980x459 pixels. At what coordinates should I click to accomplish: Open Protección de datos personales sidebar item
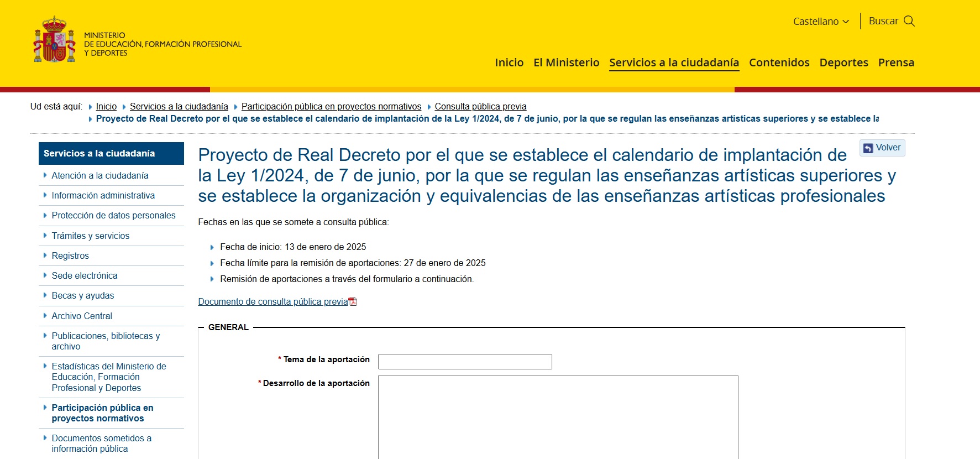pyautogui.click(x=113, y=216)
